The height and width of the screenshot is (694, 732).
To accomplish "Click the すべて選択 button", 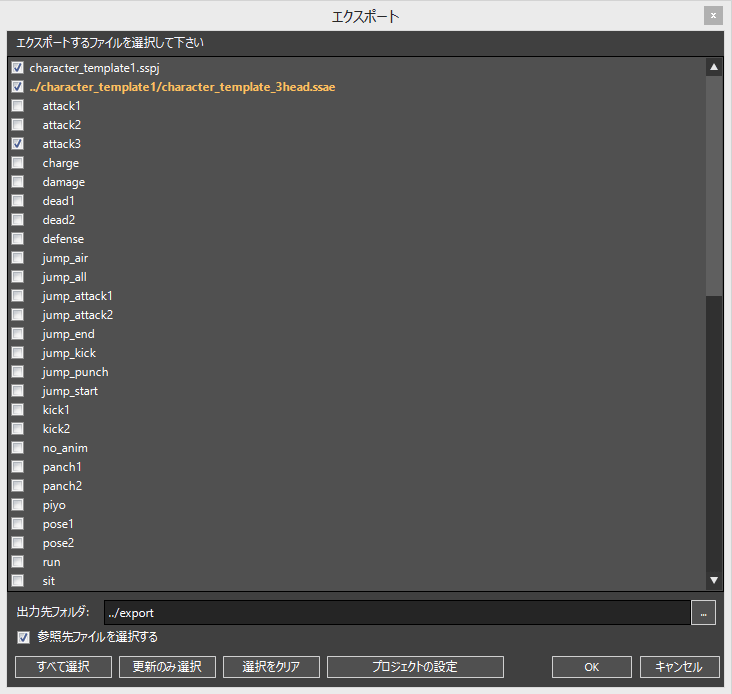I will pos(63,666).
